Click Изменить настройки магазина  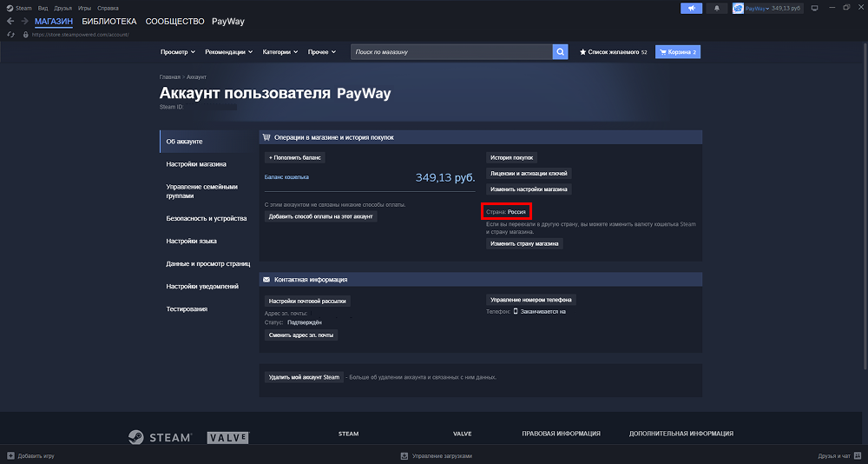(x=529, y=189)
